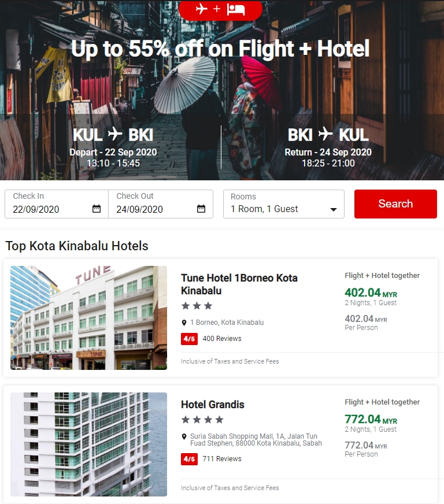
Task: Click the 402.04 MYR package price
Action: [371, 292]
